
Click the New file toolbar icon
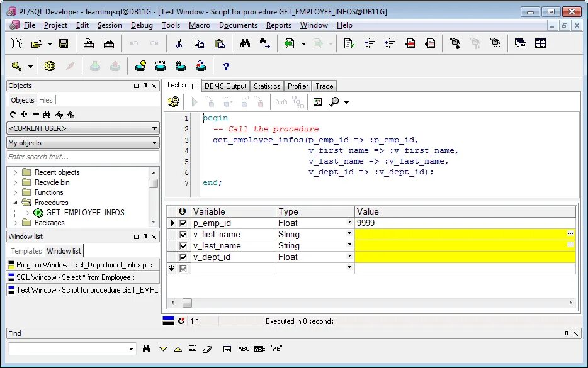point(16,43)
